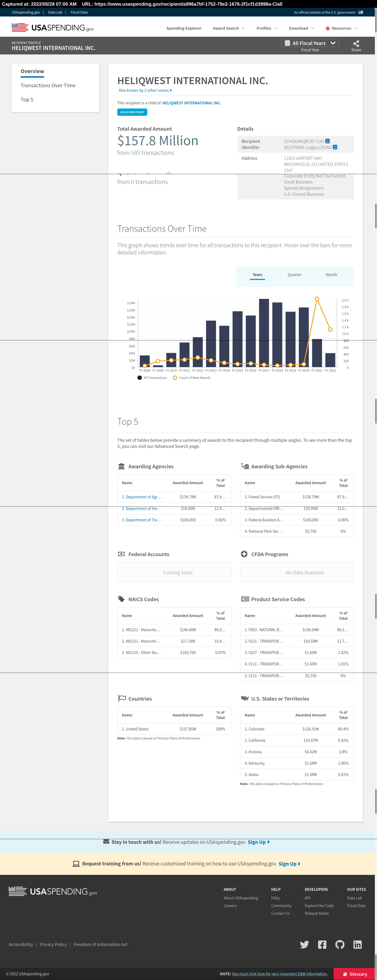Jump to Top 5 in sidebar
Screen dimensions: 377x980
pyautogui.click(x=27, y=99)
